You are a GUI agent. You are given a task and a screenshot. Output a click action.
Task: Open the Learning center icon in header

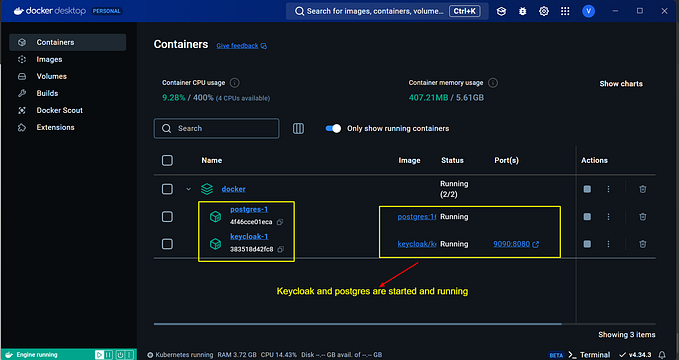(x=501, y=11)
